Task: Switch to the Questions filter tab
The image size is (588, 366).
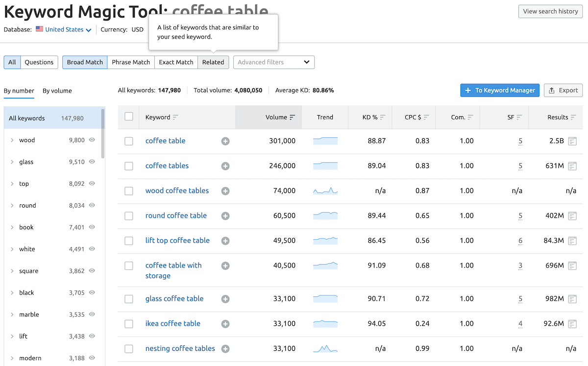Action: 39,62
